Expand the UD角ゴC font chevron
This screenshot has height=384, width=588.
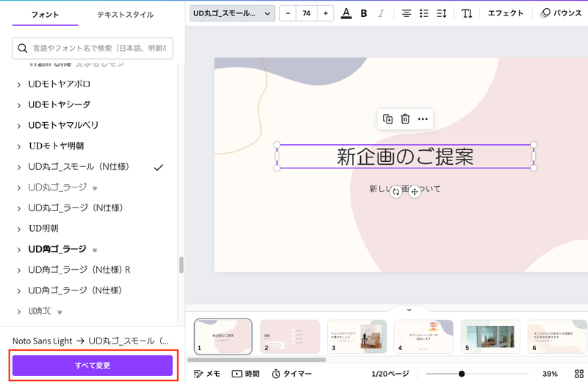(19, 312)
